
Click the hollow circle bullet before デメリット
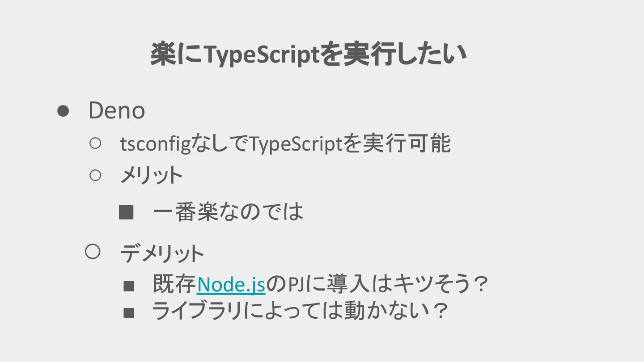92,252
